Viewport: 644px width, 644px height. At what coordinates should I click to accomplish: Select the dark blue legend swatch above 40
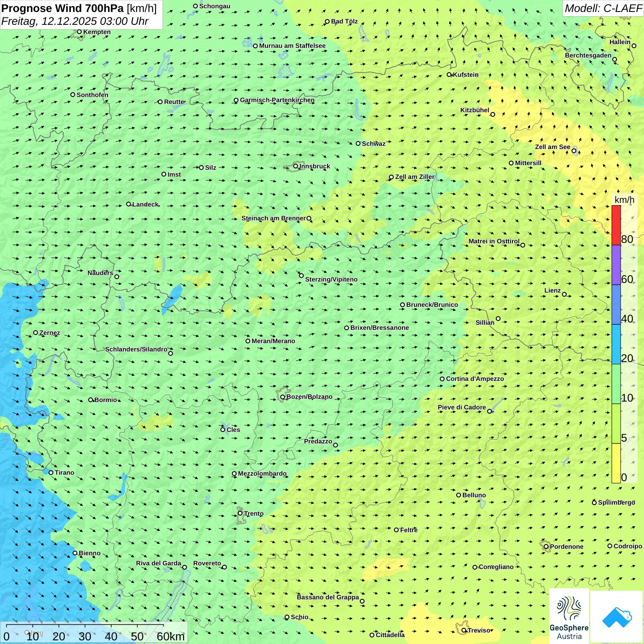pos(616,305)
